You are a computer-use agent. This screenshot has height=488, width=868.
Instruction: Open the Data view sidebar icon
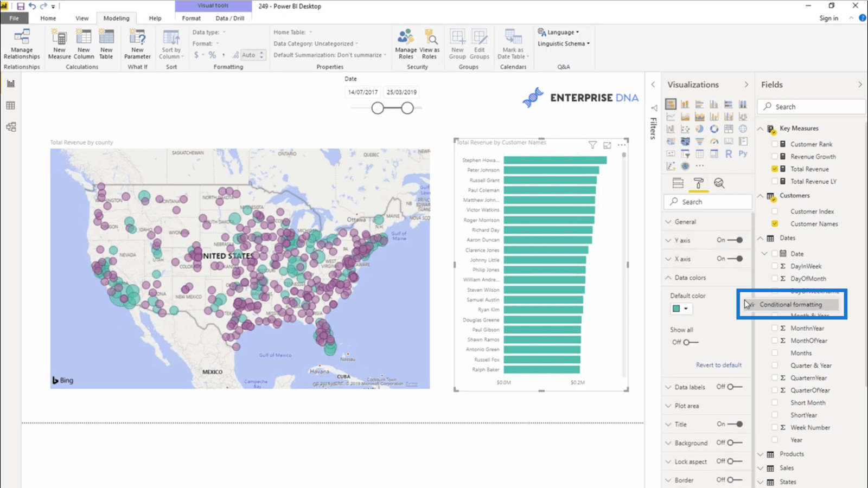pos(10,105)
